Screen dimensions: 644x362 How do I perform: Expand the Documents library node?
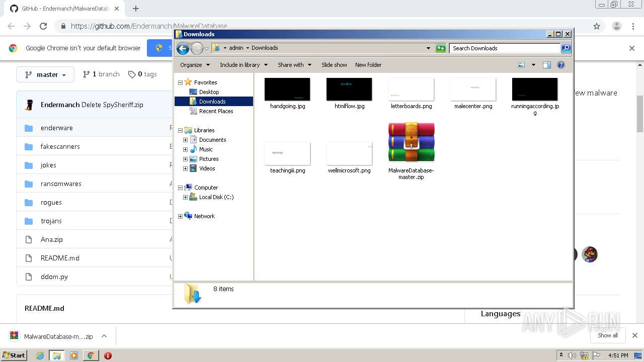pos(185,140)
